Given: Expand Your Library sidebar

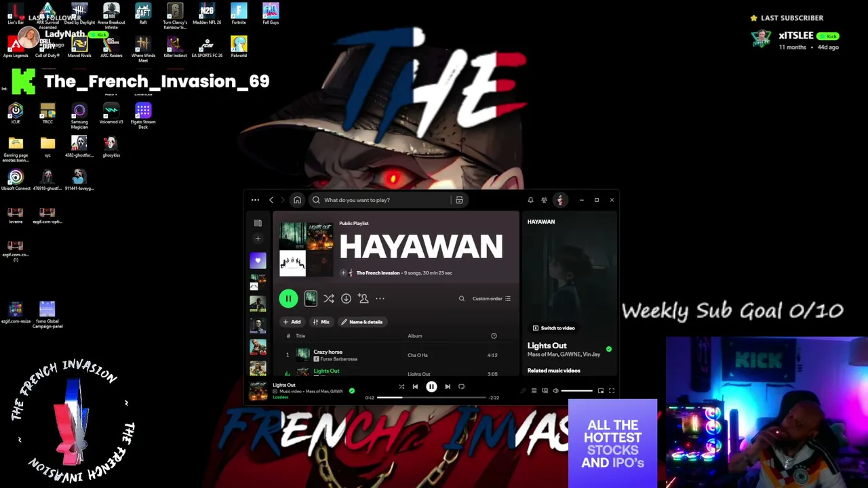Looking at the screenshot, I should [258, 223].
